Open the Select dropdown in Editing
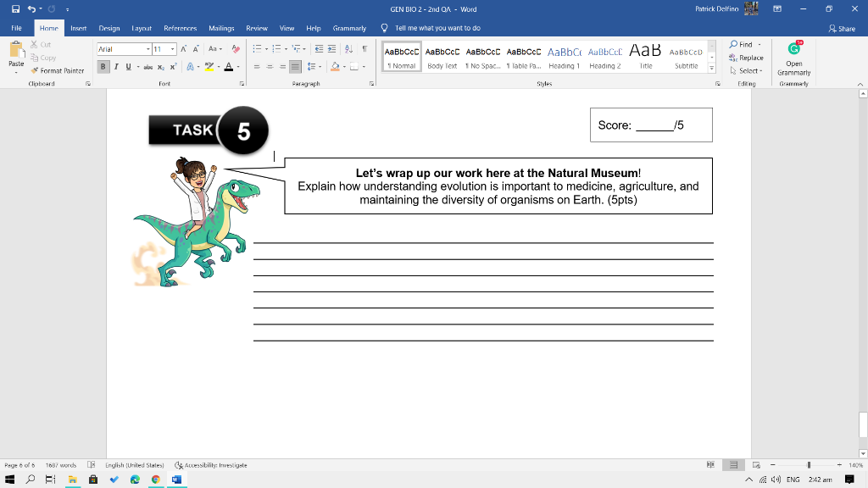Viewport: 868px width, 488px height. pyautogui.click(x=746, y=71)
